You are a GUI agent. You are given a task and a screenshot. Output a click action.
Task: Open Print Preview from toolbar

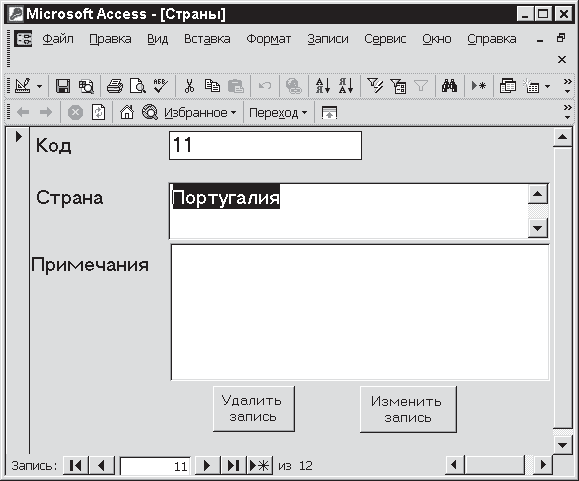137,86
